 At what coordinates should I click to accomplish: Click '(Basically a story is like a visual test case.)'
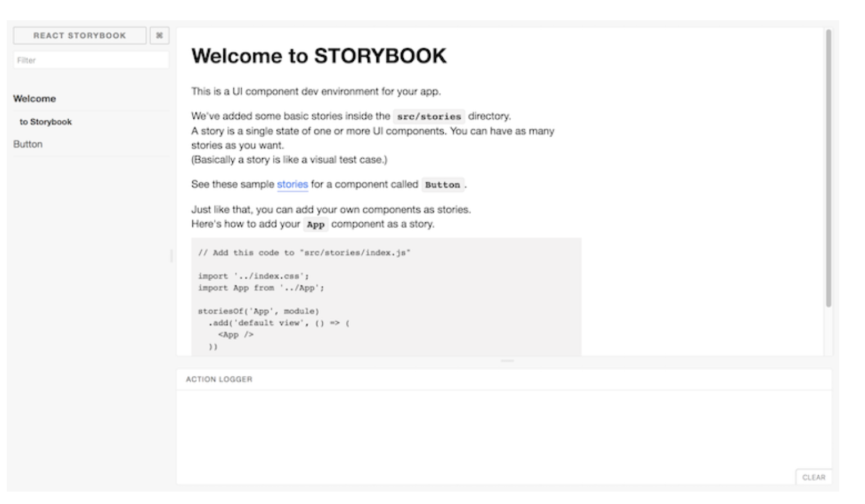click(289, 160)
